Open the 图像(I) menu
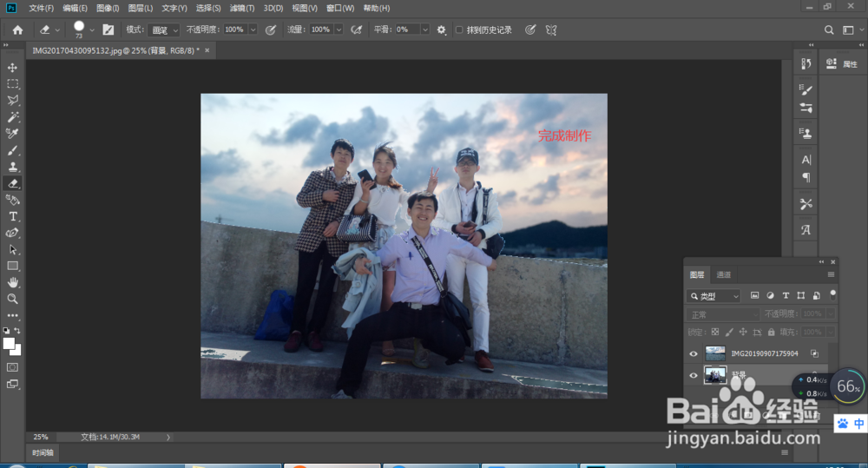This screenshot has height=468, width=868. tap(108, 8)
